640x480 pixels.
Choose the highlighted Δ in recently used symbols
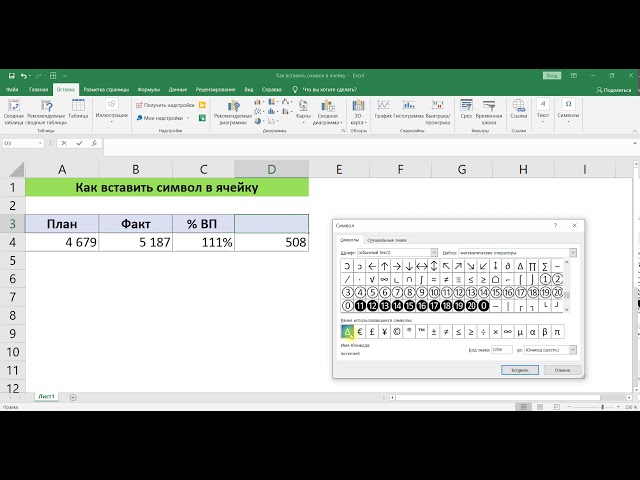click(347, 332)
